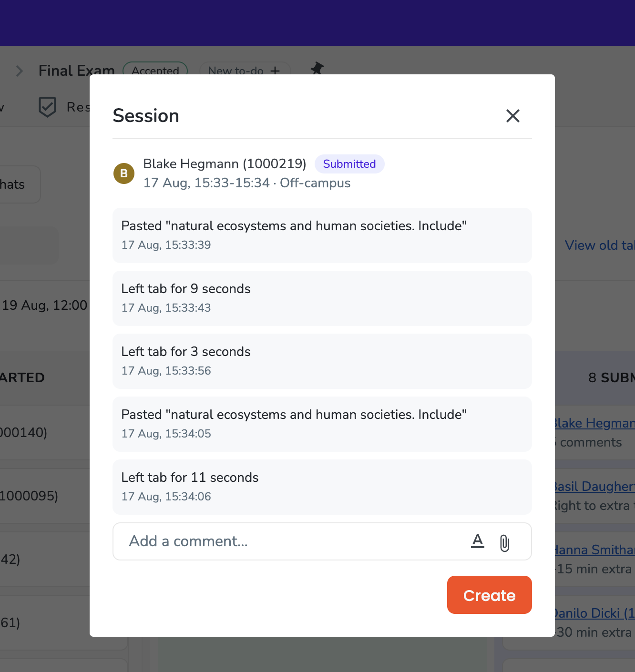This screenshot has width=635, height=672.
Task: Click student name Blake Hegmann (1000219)
Action: pos(225,164)
